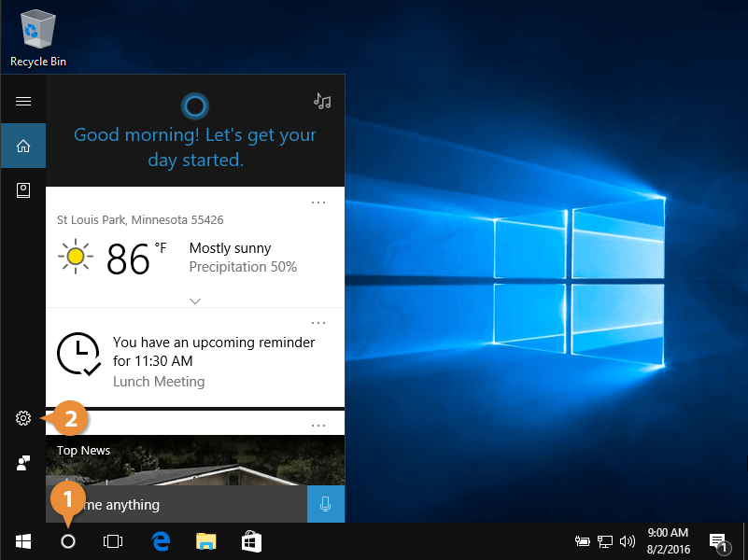
Task: Select Cortana Home in sidebar
Action: [23, 146]
